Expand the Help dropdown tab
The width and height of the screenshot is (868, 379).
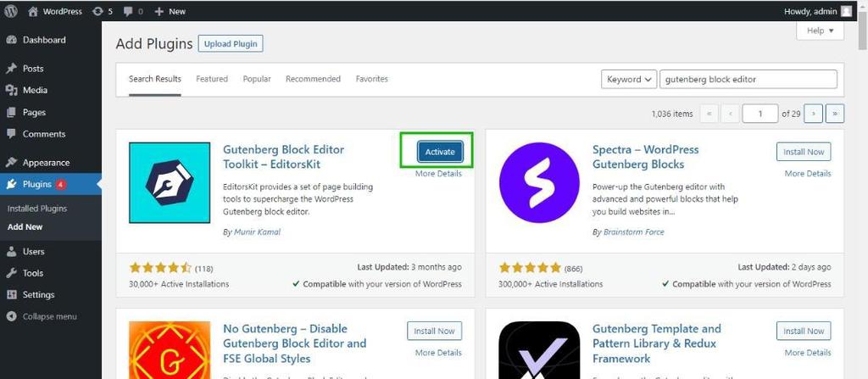click(820, 31)
